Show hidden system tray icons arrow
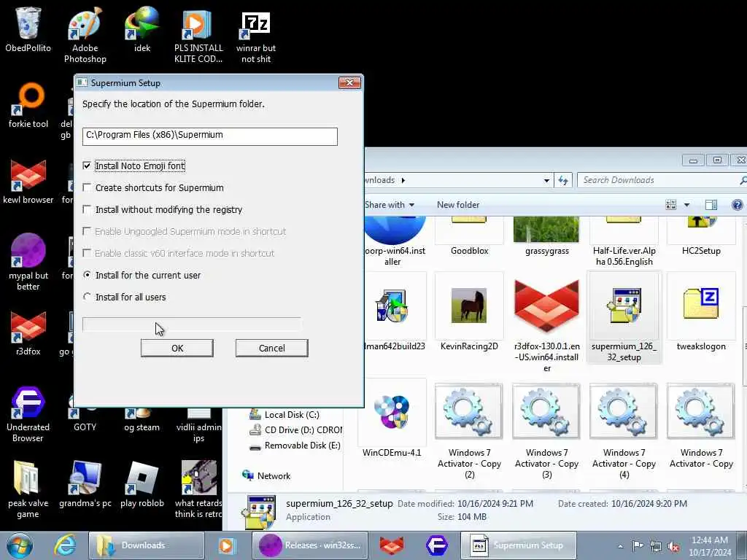 click(x=620, y=546)
